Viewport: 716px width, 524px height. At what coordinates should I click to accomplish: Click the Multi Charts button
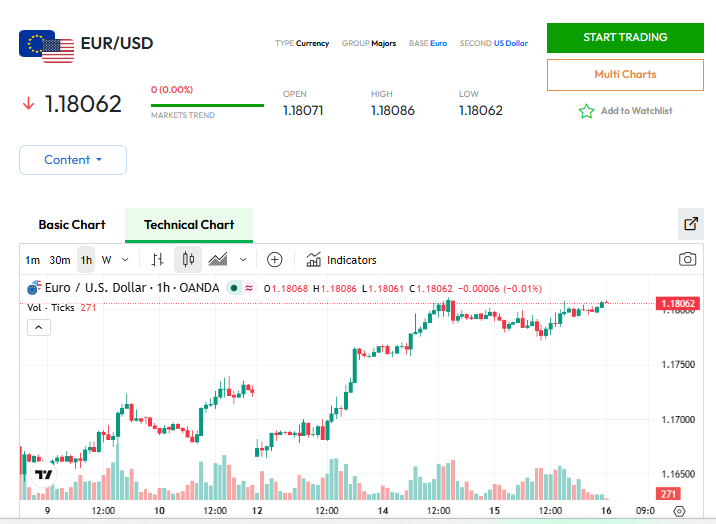[x=625, y=75]
